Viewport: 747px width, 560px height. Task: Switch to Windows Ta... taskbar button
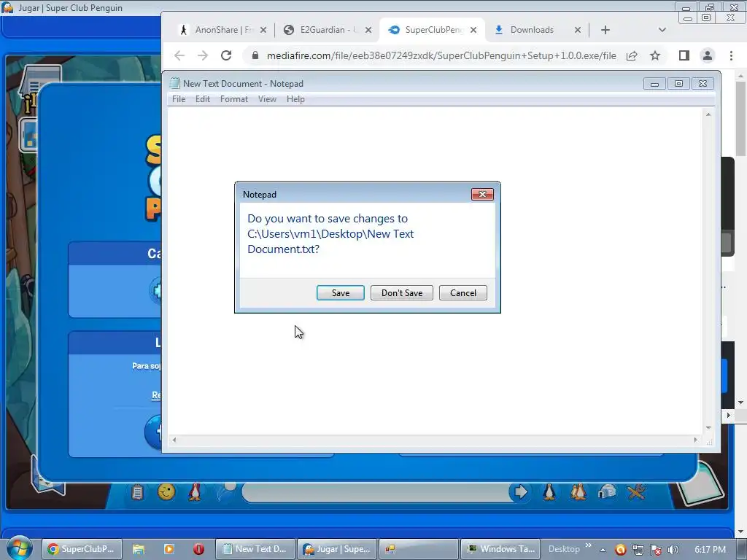pos(500,549)
